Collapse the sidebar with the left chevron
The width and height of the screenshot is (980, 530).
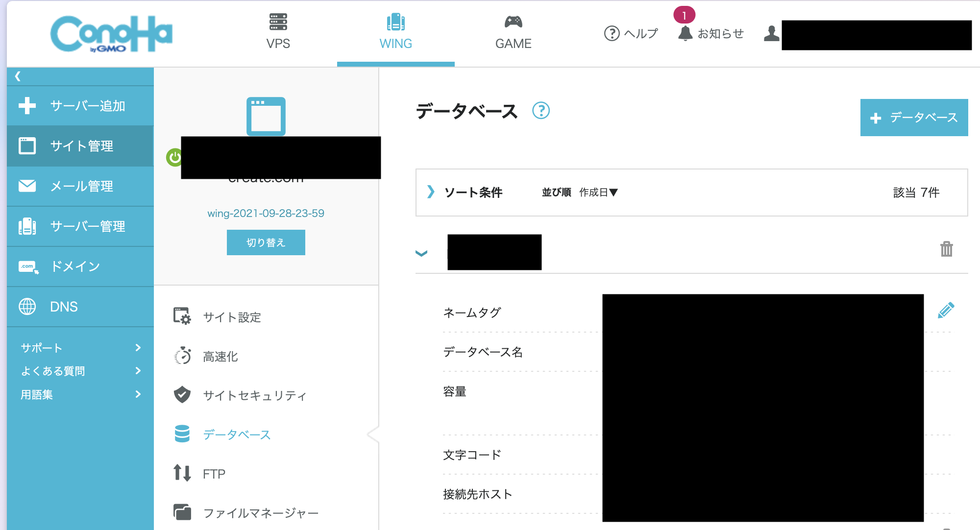pos(18,76)
